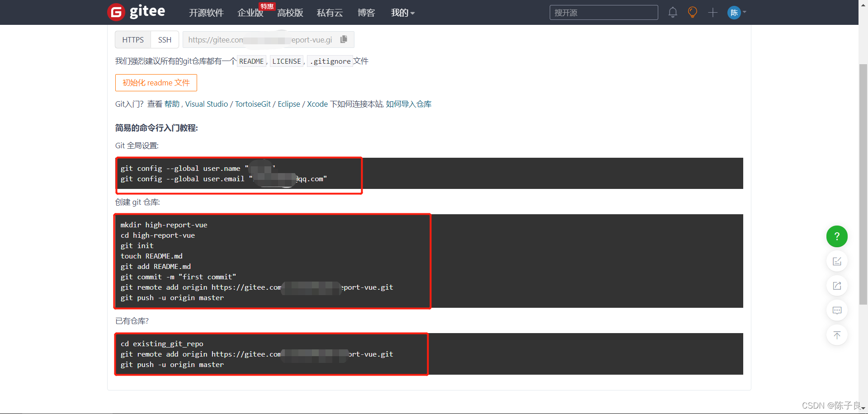Click the .gitignore code tag
Image resolution: width=868 pixels, height=414 pixels.
click(x=330, y=61)
